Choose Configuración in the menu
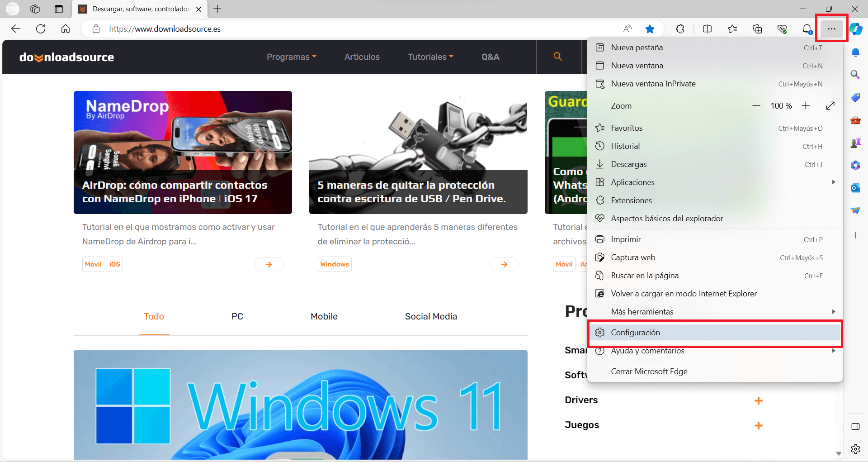 click(x=715, y=333)
